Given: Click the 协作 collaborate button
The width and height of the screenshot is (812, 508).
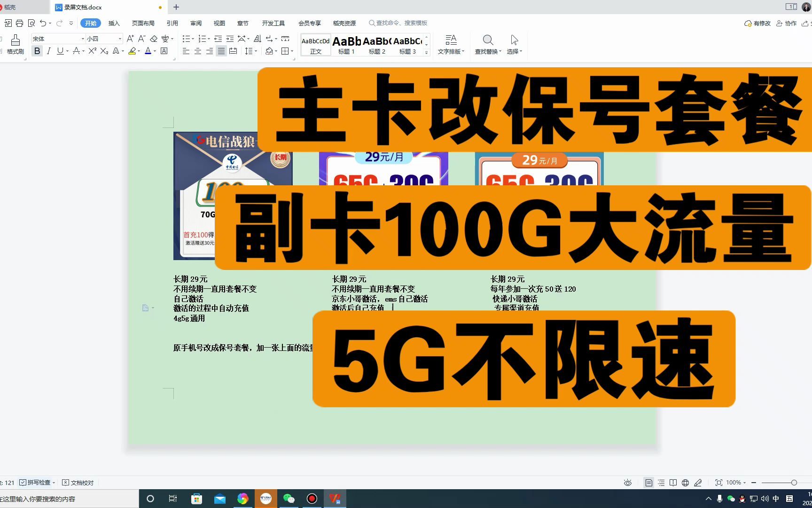Looking at the screenshot, I should click(x=787, y=23).
